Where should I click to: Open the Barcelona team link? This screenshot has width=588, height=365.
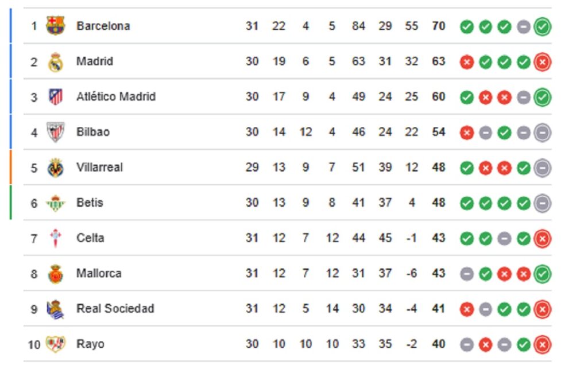pos(103,26)
